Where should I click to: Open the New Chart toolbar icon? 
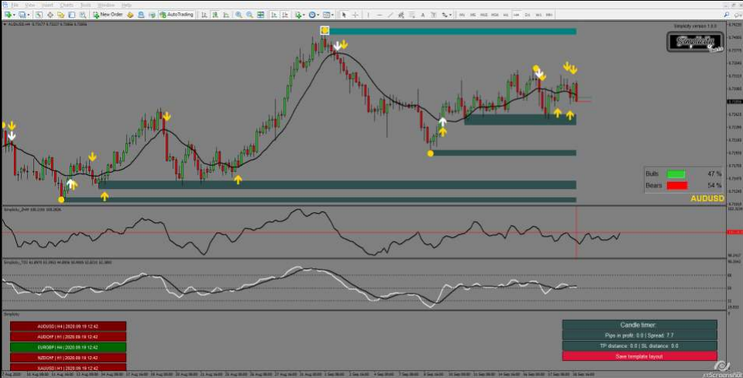click(x=8, y=15)
